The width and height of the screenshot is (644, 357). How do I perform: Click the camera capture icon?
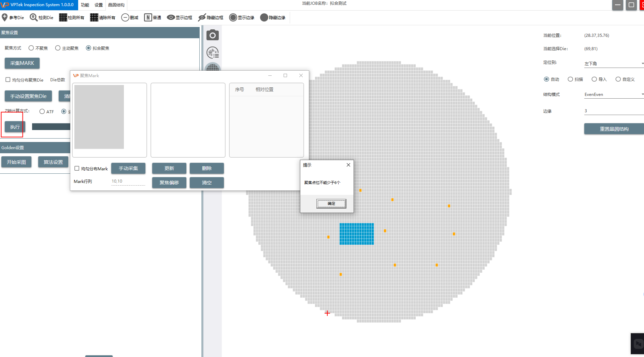212,35
